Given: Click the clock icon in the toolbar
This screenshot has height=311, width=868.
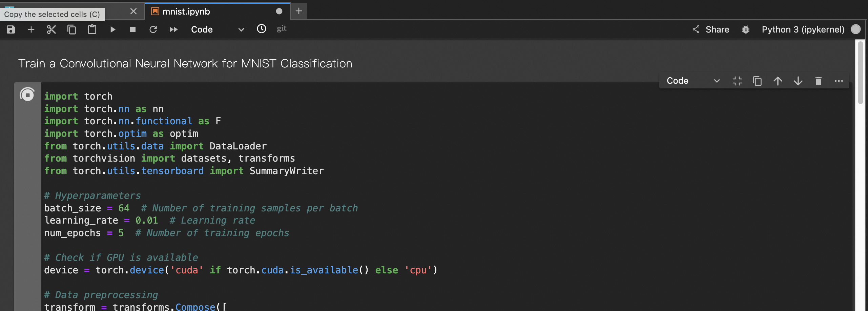Looking at the screenshot, I should tap(262, 29).
